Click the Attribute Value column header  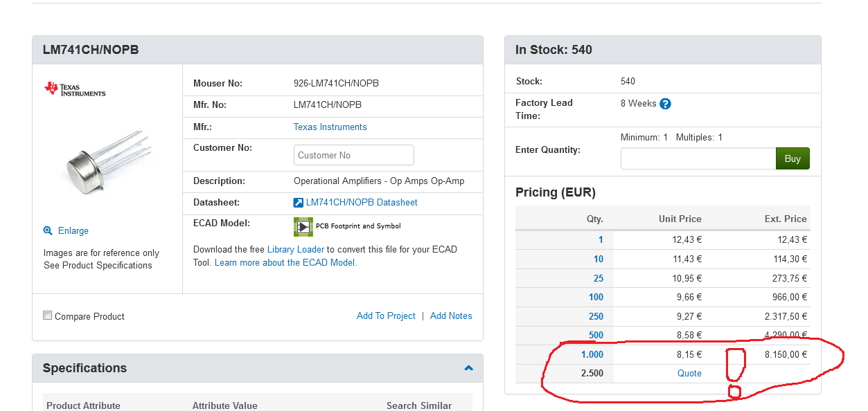tap(224, 406)
